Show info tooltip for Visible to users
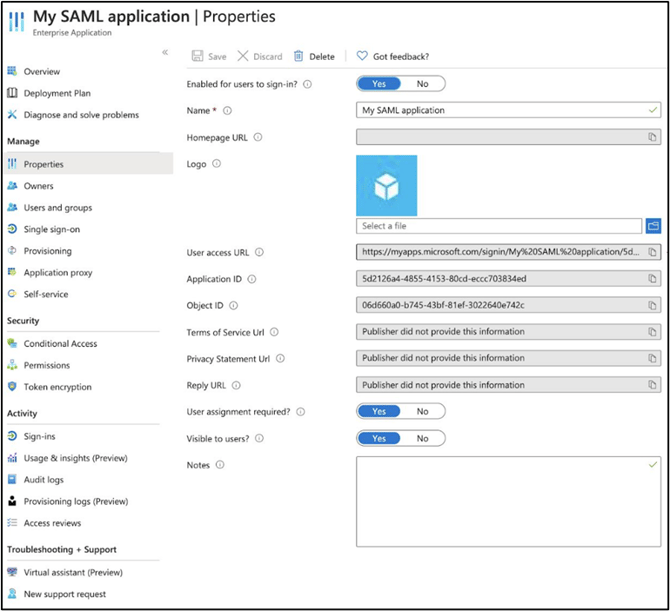This screenshot has height=611, width=670. click(259, 438)
